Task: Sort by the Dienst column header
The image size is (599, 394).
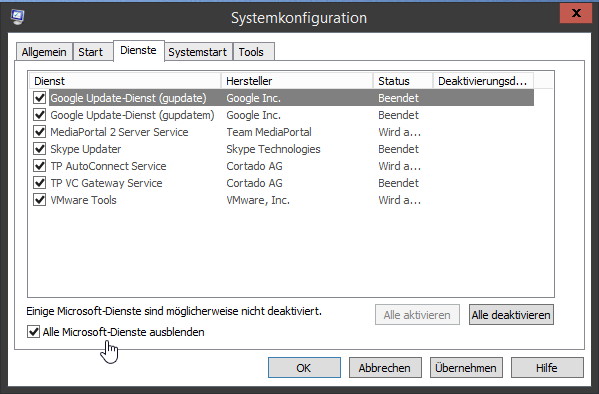Action: tap(125, 81)
